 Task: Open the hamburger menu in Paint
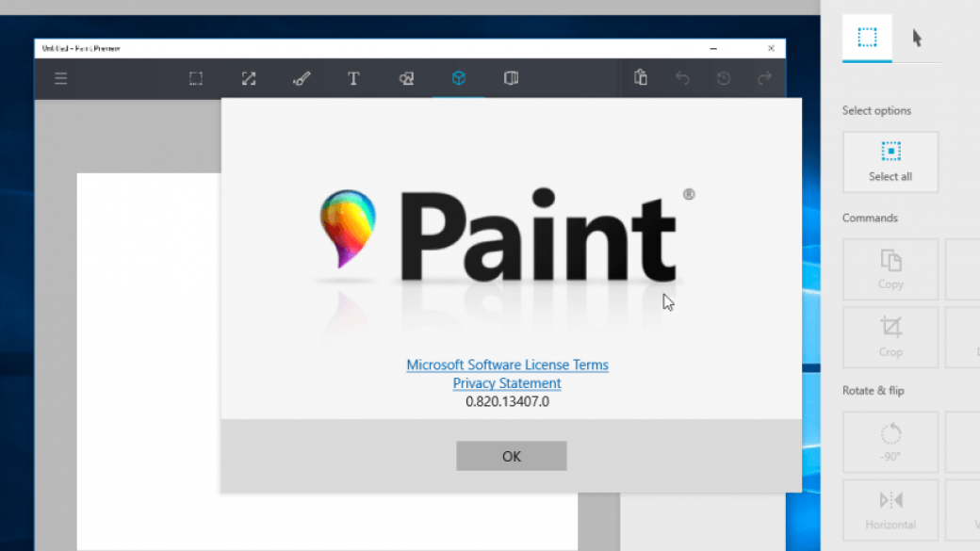tap(60, 79)
